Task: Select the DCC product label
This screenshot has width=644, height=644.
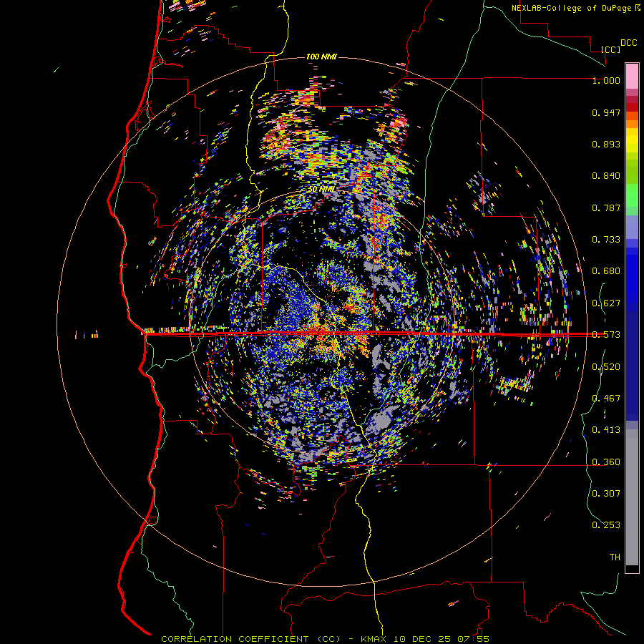Action: click(628, 43)
